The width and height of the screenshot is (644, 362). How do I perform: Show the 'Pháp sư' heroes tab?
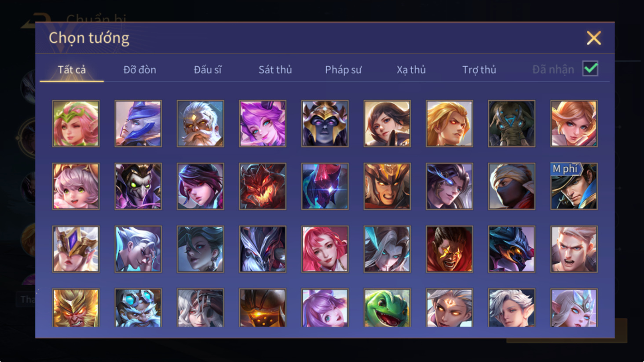(343, 69)
